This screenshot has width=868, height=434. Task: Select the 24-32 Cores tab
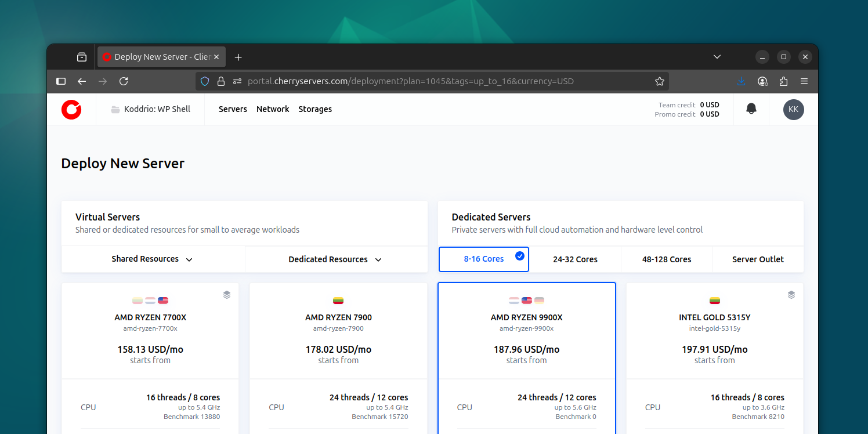coord(575,259)
